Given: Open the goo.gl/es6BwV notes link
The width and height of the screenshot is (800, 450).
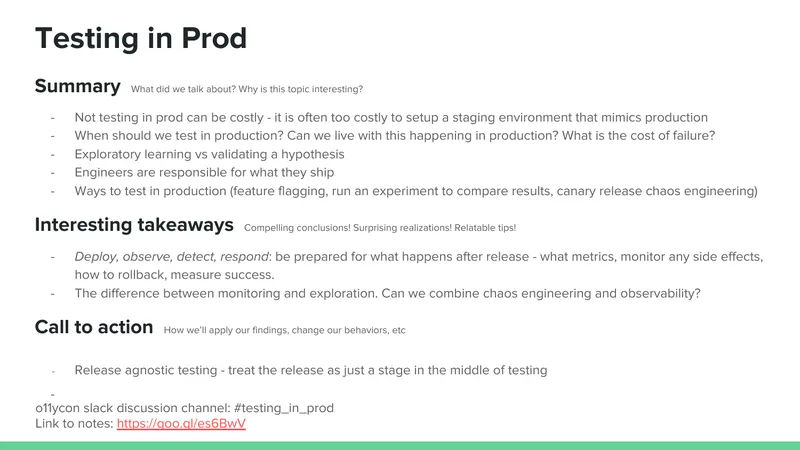Looking at the screenshot, I should point(181,423).
